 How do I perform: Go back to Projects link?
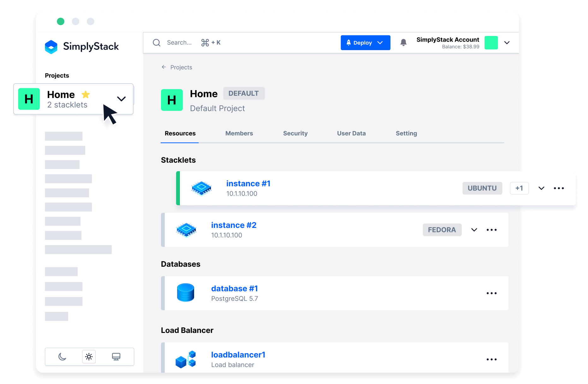pos(181,67)
